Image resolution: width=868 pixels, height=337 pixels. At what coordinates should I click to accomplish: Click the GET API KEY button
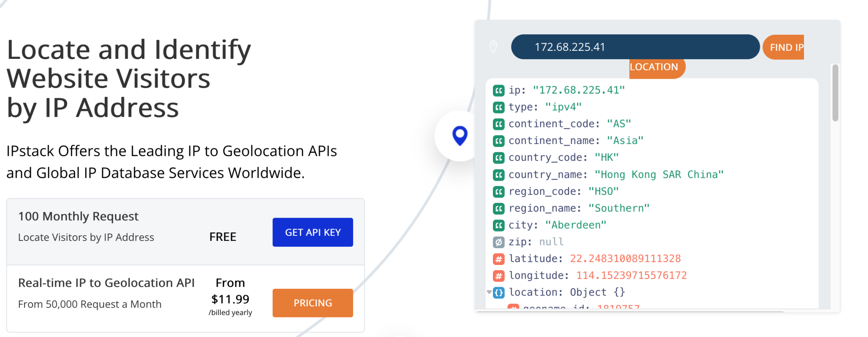coord(313,232)
